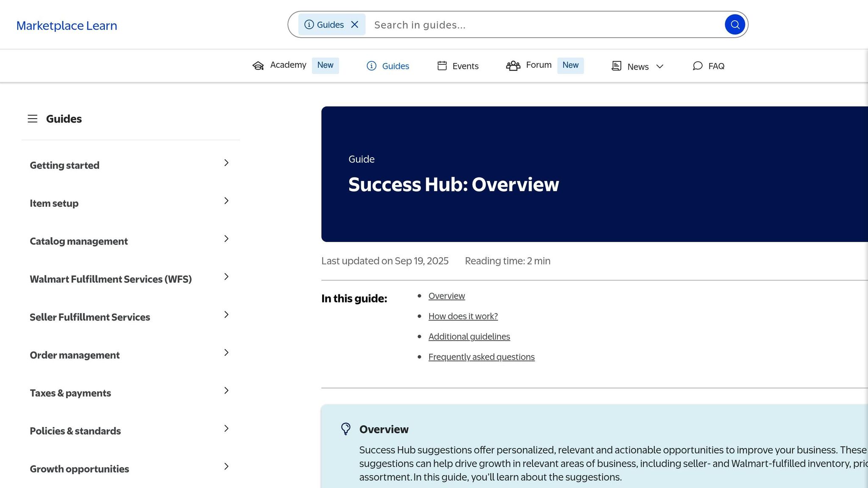Click the Events calendar icon
Screen dimensions: 868x488
click(442, 66)
